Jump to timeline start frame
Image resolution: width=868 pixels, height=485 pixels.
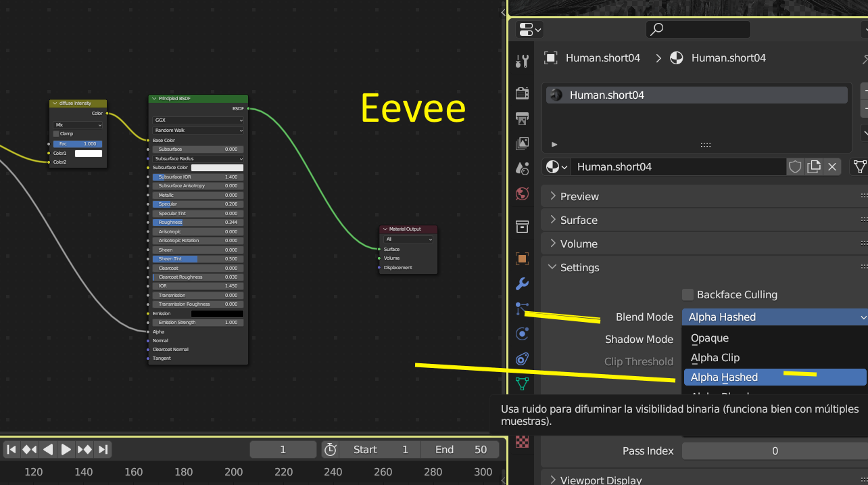[x=11, y=449]
